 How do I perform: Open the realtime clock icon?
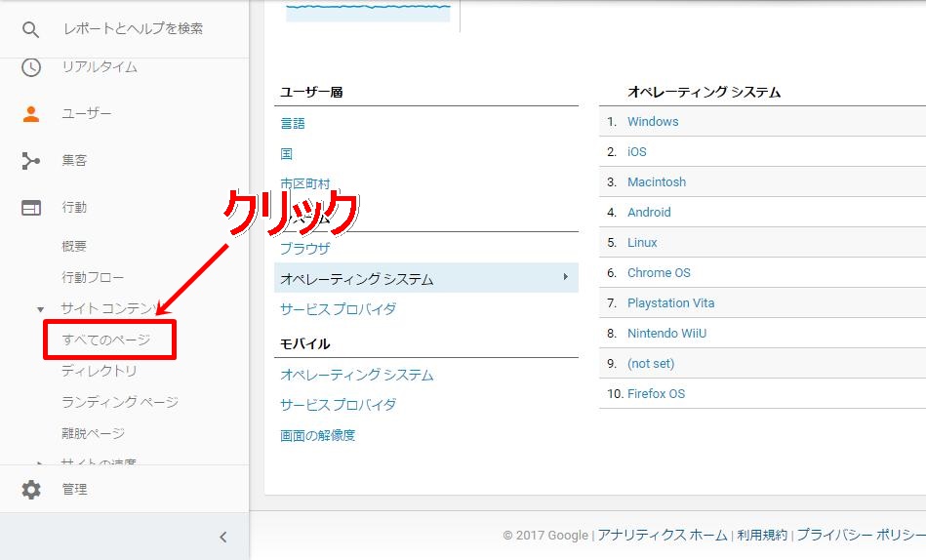31,67
